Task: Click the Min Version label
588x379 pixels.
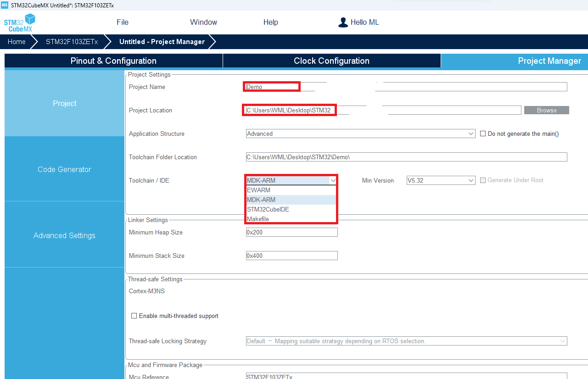Action: [378, 180]
